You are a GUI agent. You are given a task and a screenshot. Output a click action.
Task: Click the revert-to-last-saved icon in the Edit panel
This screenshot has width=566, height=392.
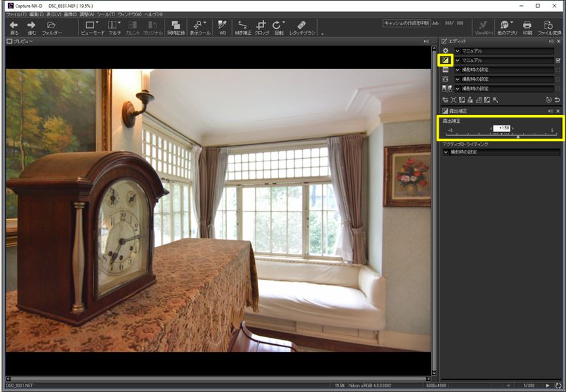(x=549, y=100)
